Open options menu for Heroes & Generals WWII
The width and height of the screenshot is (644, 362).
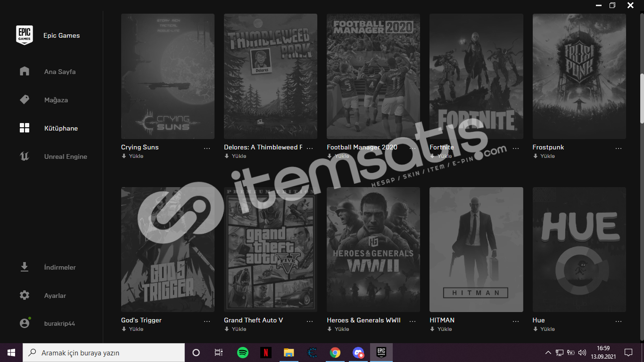pyautogui.click(x=413, y=321)
